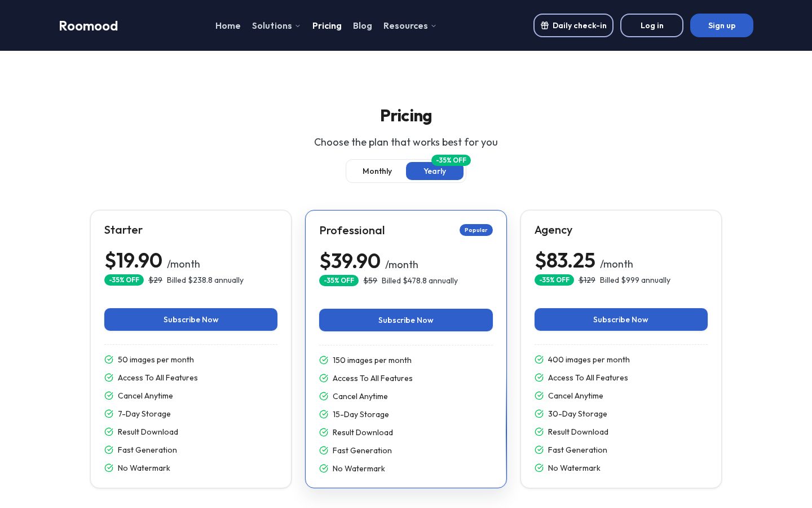The image size is (812, 508).
Task: Click the Roomood logo
Action: pos(89,26)
